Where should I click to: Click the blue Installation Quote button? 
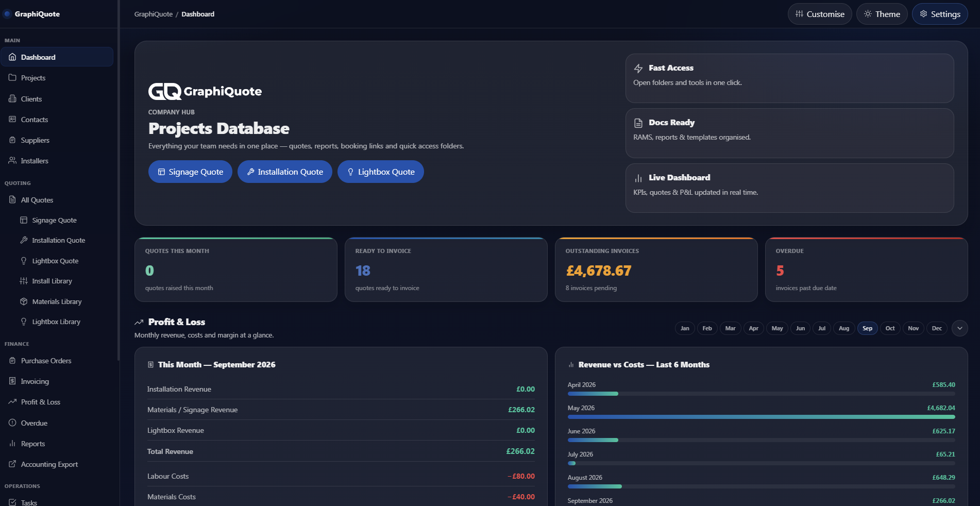point(285,172)
